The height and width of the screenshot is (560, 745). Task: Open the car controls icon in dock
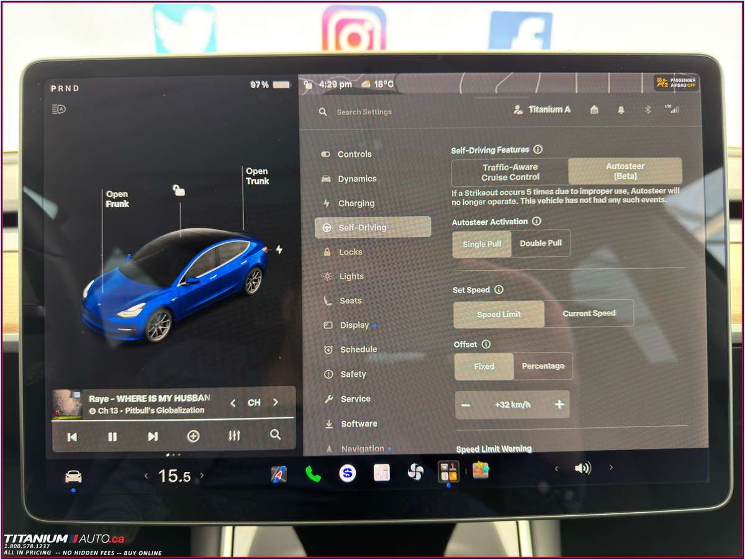(73, 476)
